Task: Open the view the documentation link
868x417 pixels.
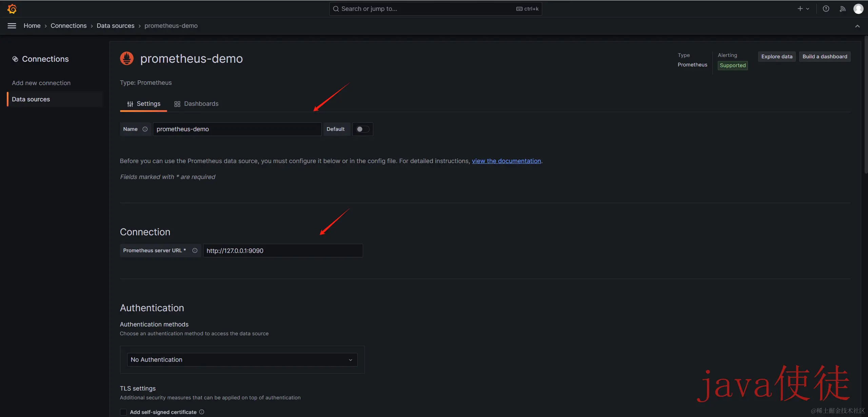Action: [506, 161]
